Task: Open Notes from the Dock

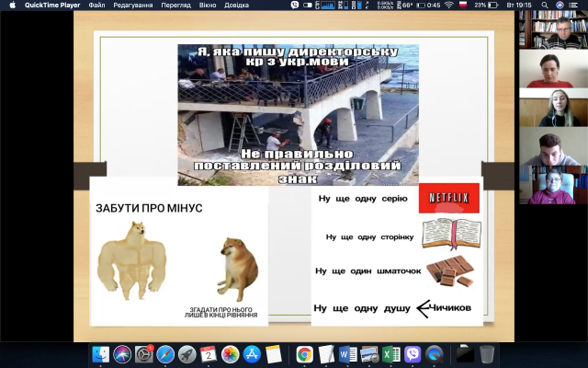Action: [x=274, y=354]
